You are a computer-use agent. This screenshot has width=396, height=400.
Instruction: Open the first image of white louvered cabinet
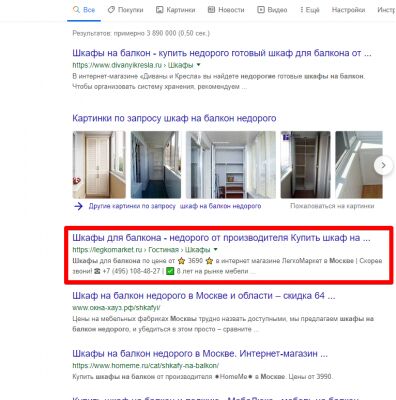[99, 165]
